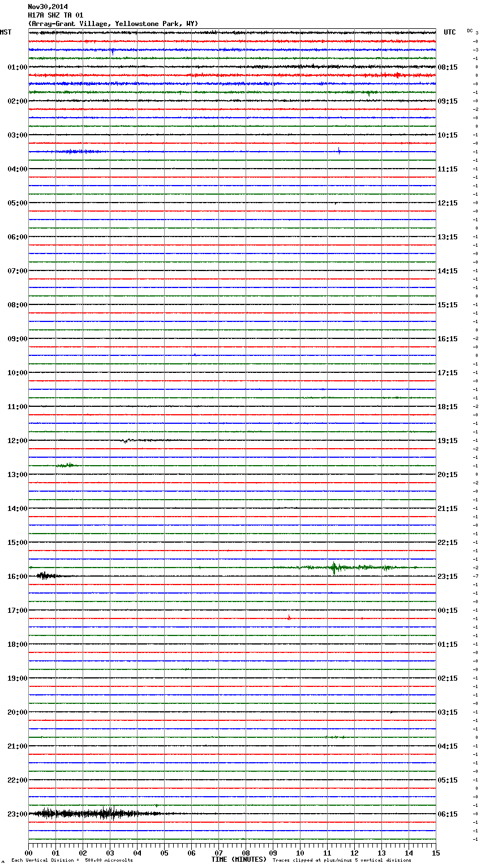The image size is (481, 868).
Task: Select the 12:00 MST time label
Action: point(17,441)
